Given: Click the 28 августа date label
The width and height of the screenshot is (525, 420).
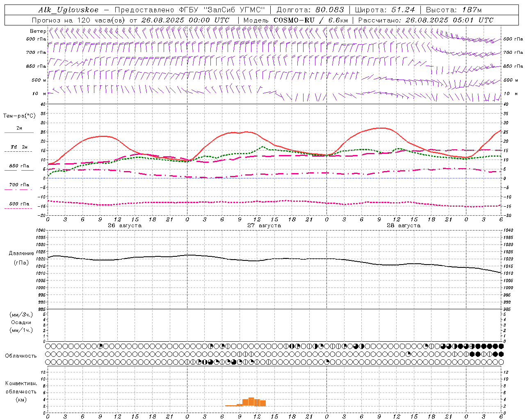Looking at the screenshot, I should click(x=404, y=226).
